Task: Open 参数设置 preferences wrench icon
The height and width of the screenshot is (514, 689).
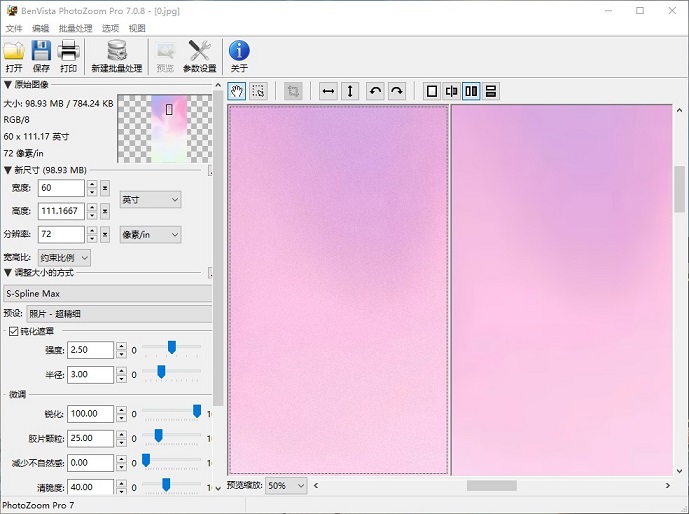Action: click(199, 55)
